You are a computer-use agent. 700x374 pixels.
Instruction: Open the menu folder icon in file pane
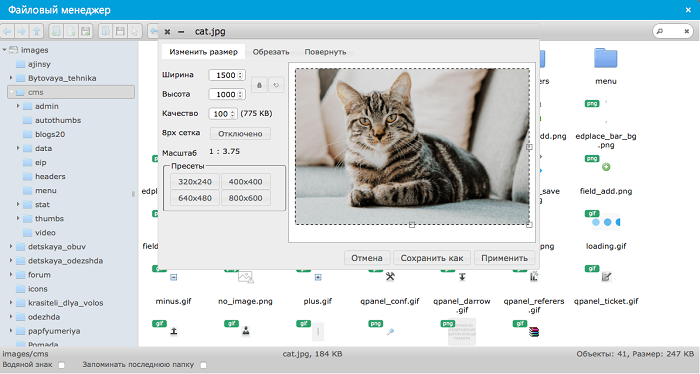pyautogui.click(x=605, y=58)
